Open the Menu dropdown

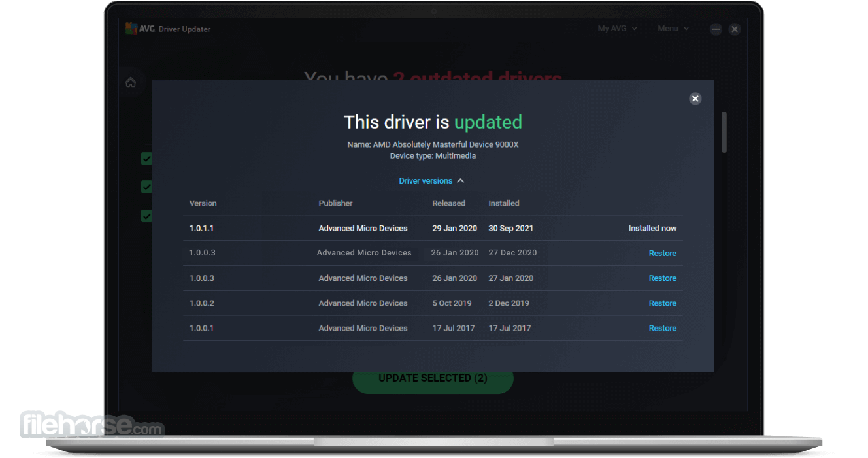tap(673, 29)
